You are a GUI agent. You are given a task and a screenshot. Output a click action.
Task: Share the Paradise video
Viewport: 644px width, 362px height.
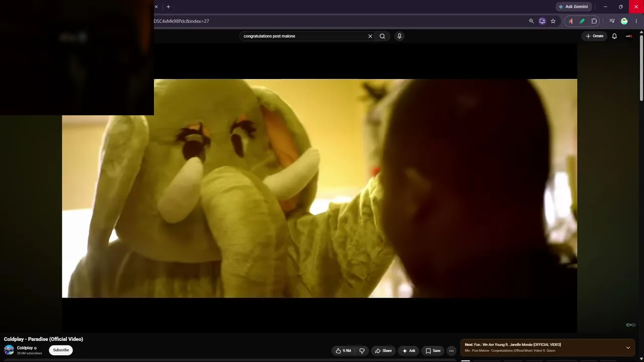pyautogui.click(x=383, y=351)
